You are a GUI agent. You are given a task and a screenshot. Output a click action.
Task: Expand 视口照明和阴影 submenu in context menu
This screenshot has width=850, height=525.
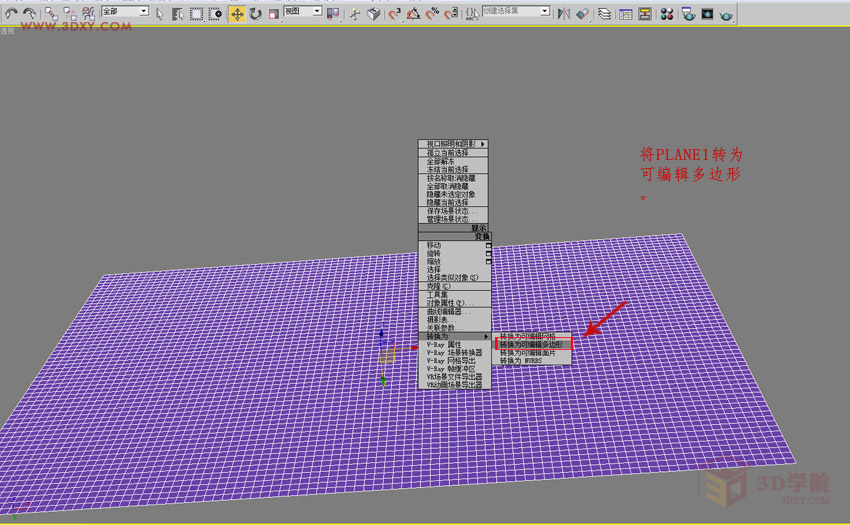453,144
